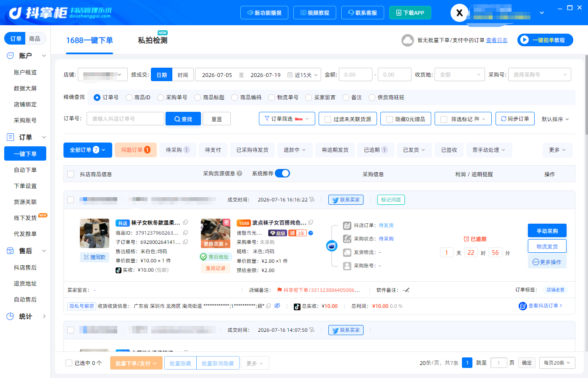Click the filter icon beside 16:16:22 time
This screenshot has width=588, height=378.
point(312,200)
